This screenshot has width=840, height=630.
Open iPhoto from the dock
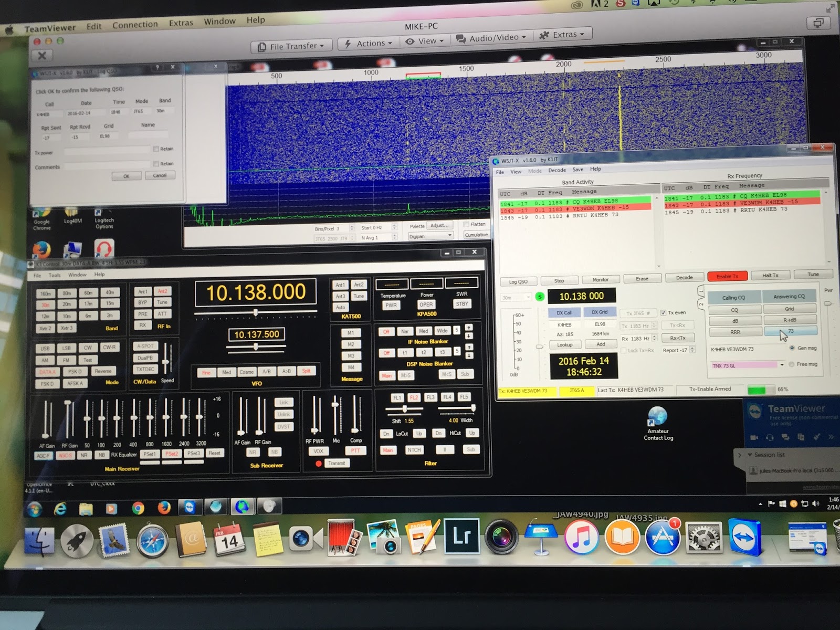point(384,537)
